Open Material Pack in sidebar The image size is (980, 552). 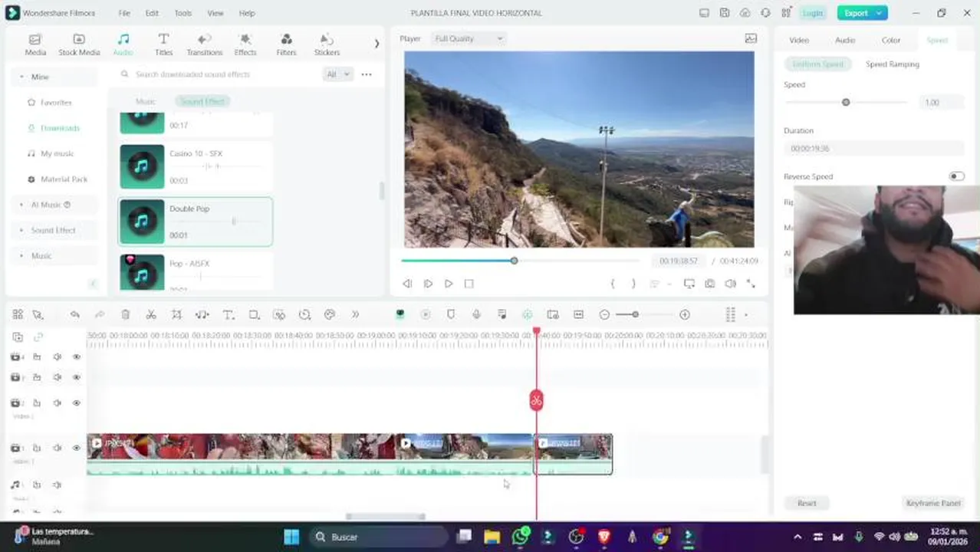tap(64, 179)
